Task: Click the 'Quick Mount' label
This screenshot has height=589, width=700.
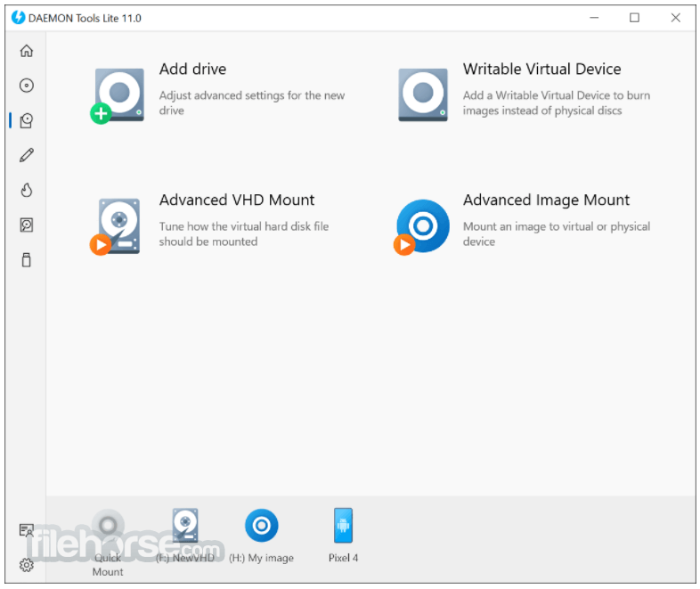Action: click(108, 564)
